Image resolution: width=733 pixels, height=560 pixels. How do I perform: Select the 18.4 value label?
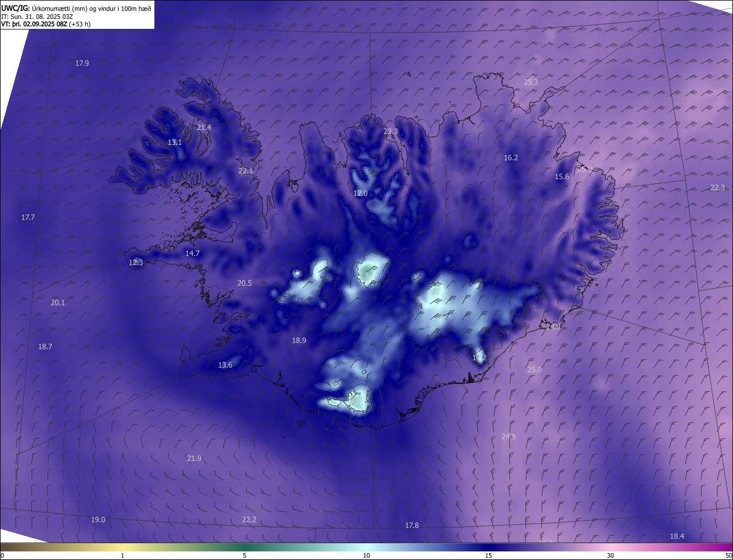pos(677,536)
